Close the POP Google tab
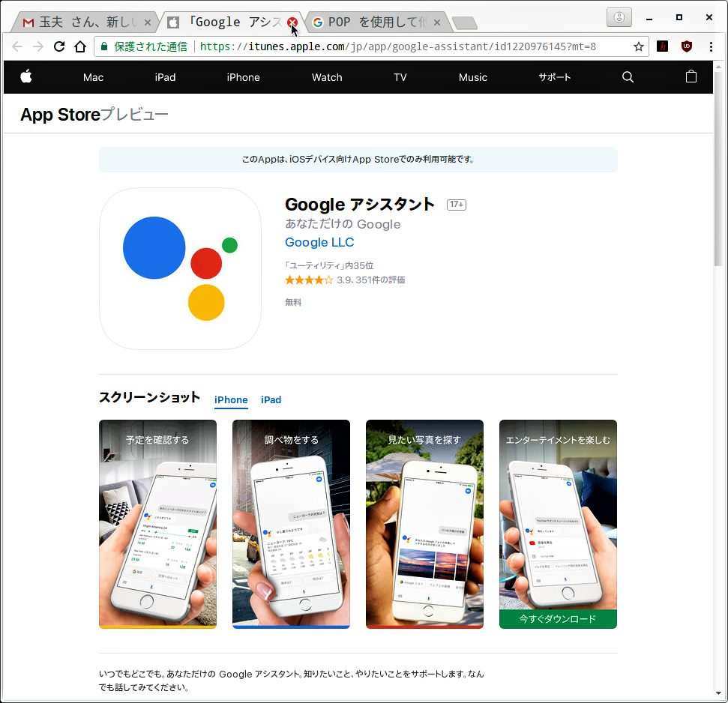This screenshot has height=703, width=728. click(x=437, y=22)
